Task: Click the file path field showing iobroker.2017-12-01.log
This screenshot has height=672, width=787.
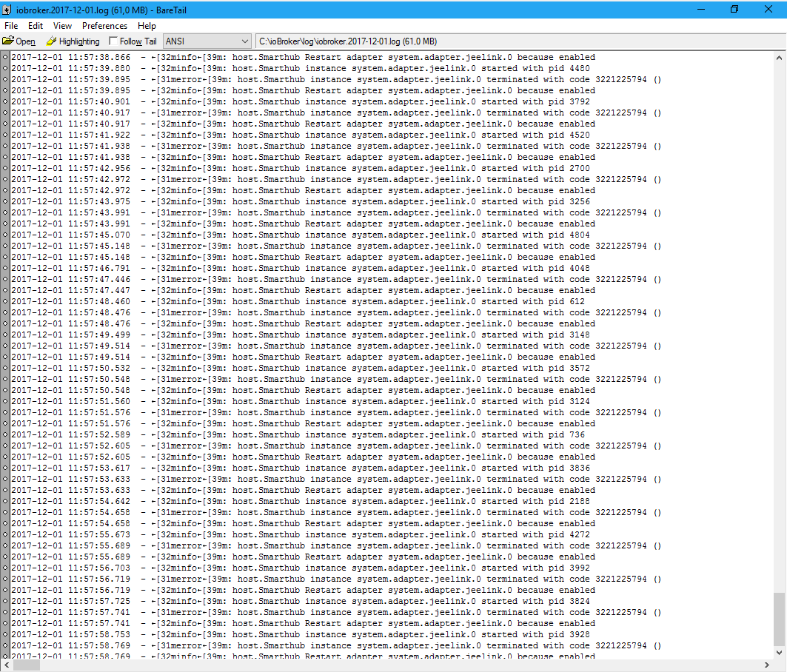Action: coord(520,41)
